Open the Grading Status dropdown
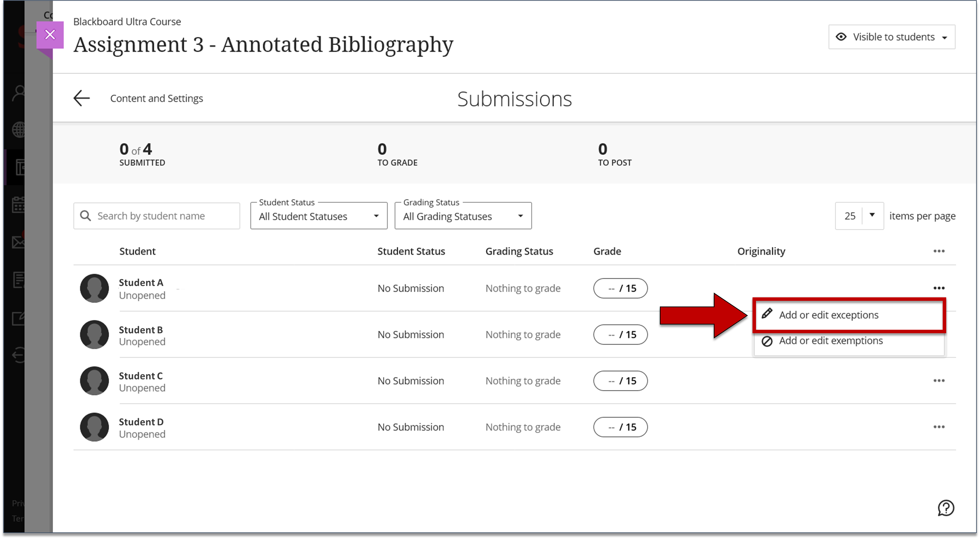 pos(463,216)
